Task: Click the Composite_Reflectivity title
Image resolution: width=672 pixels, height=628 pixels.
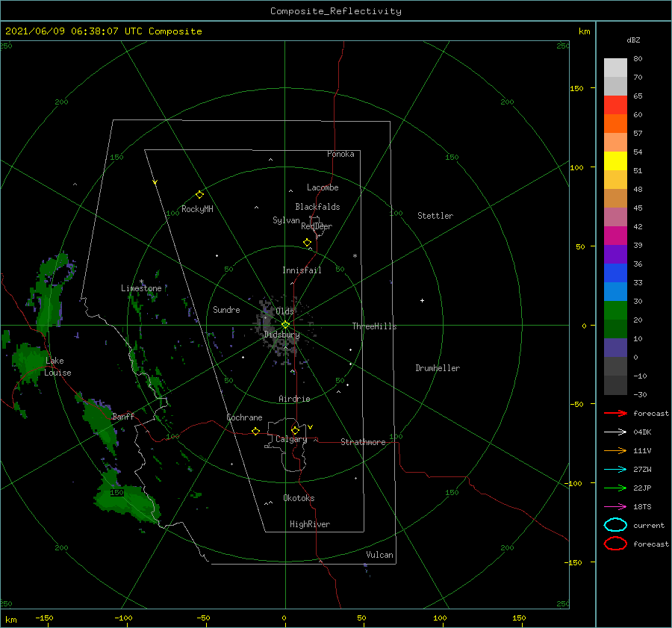Action: [335, 11]
